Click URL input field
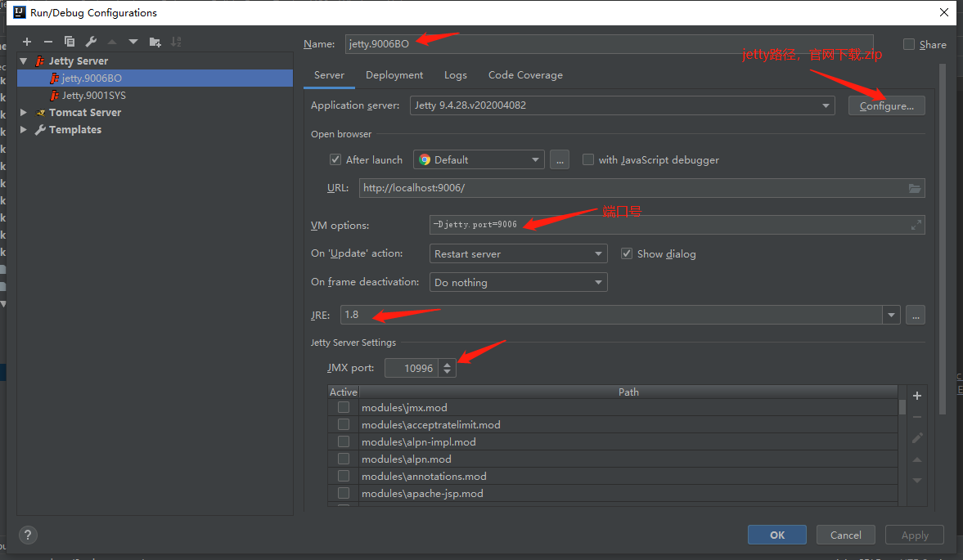Image resolution: width=963 pixels, height=560 pixels. coord(641,188)
